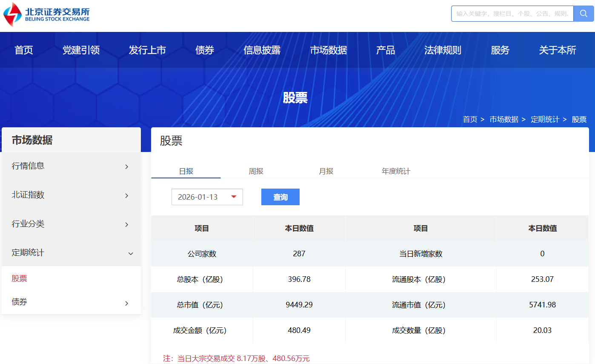
Task: Open the 信息披露 navigation menu
Action: tap(262, 50)
